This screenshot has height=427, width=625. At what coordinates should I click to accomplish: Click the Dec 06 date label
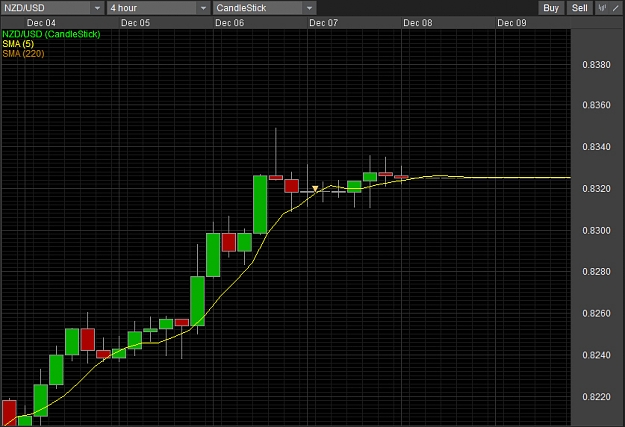[230, 23]
